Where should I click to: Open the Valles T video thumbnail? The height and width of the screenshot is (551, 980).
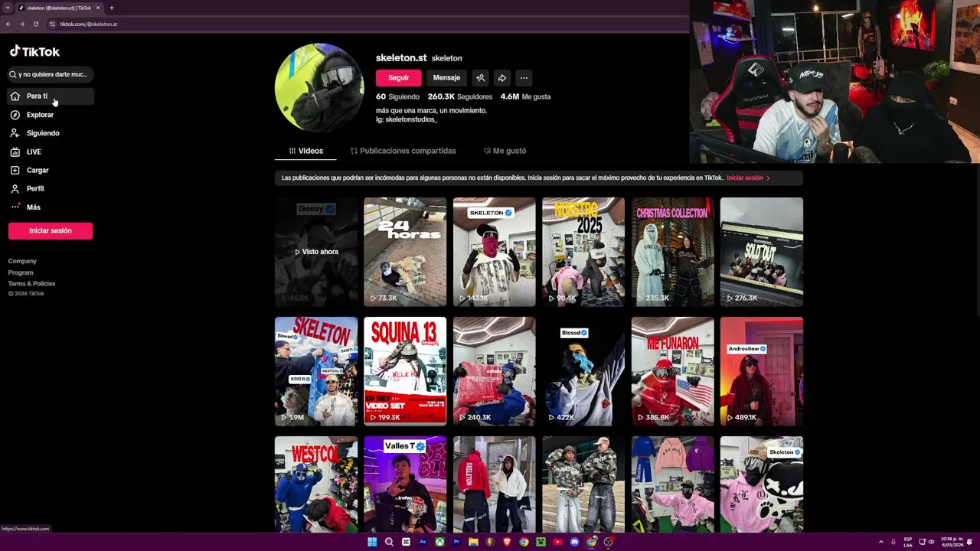tap(405, 484)
